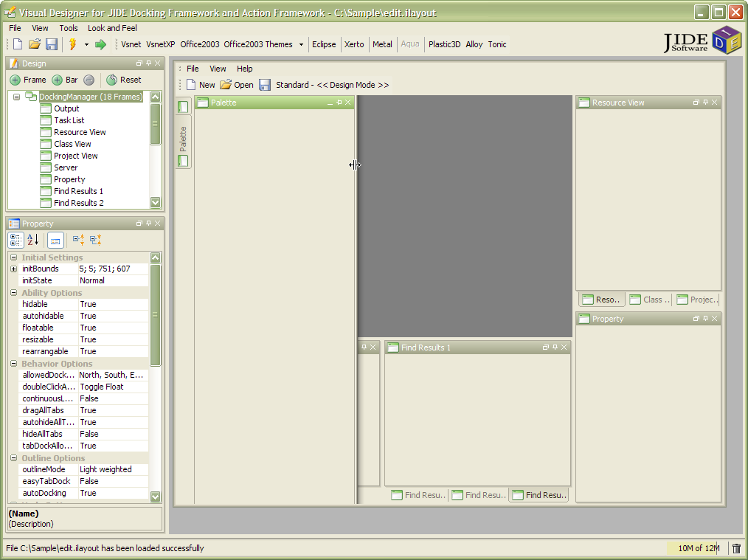Toggle auto-hide pin on the Resource View frame
The height and width of the screenshot is (560, 748).
pos(705,103)
